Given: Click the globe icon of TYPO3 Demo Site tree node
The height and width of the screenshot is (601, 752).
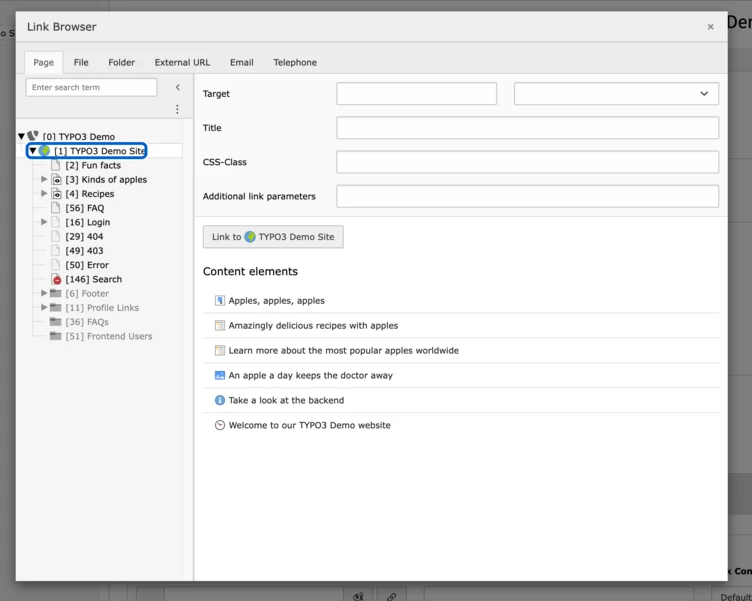Looking at the screenshot, I should click(x=44, y=151).
